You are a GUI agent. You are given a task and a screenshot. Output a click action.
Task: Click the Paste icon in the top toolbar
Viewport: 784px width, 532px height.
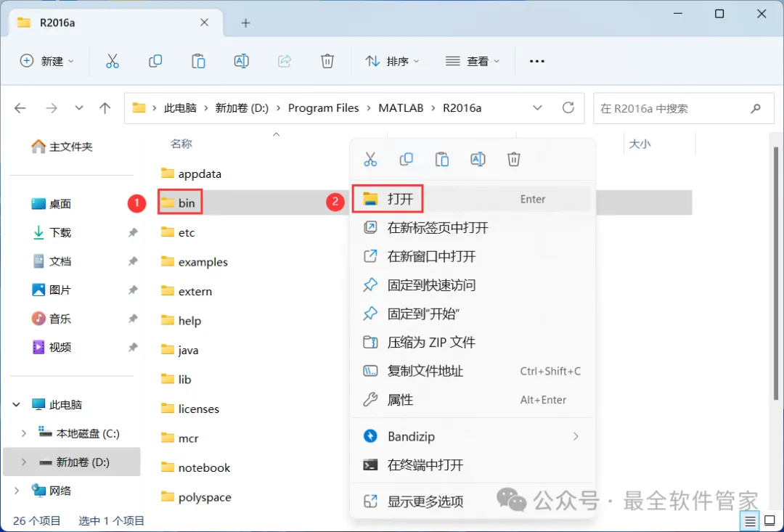(x=198, y=61)
